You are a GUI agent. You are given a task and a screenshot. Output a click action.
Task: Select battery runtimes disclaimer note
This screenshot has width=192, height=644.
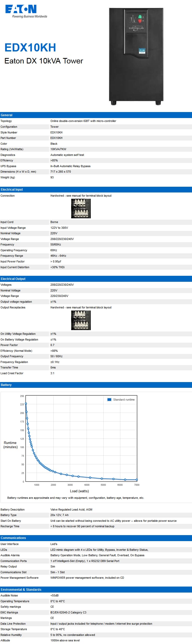(76, 498)
